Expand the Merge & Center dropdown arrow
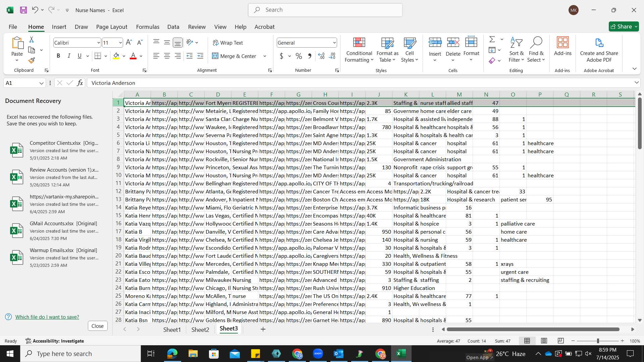 pos(265,56)
